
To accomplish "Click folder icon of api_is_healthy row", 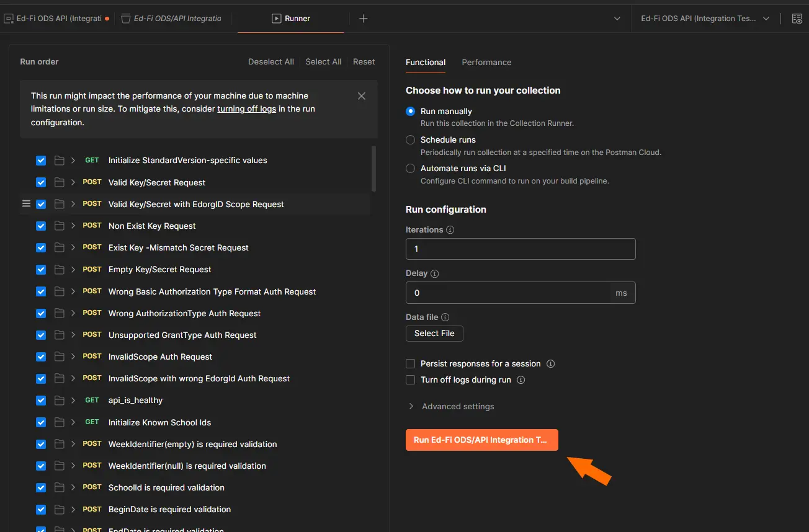I will click(59, 401).
